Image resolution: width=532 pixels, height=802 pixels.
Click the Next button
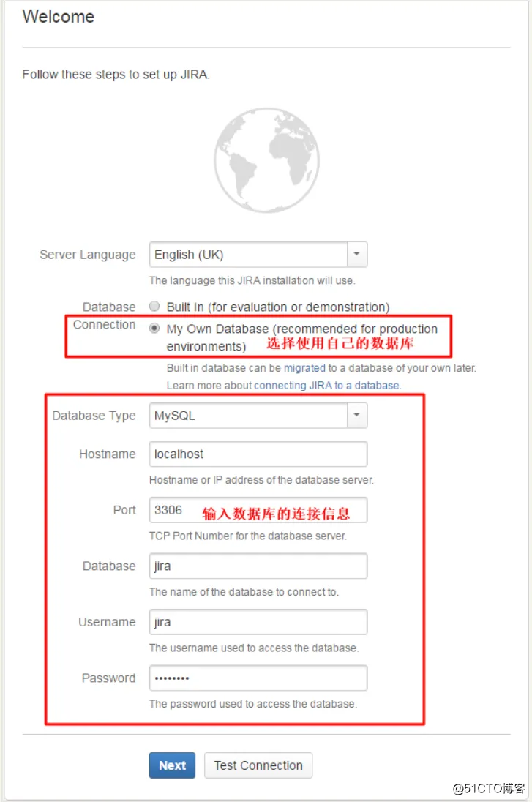tap(173, 765)
